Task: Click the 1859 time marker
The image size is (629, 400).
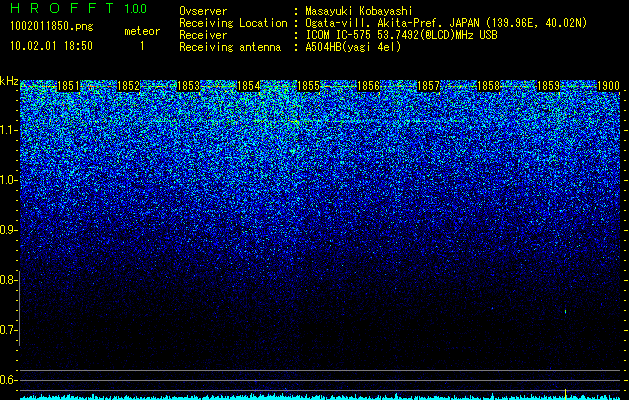Action: 548,86
